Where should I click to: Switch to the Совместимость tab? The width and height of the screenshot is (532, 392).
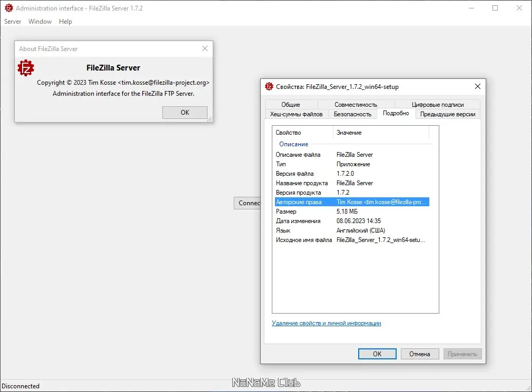356,104
